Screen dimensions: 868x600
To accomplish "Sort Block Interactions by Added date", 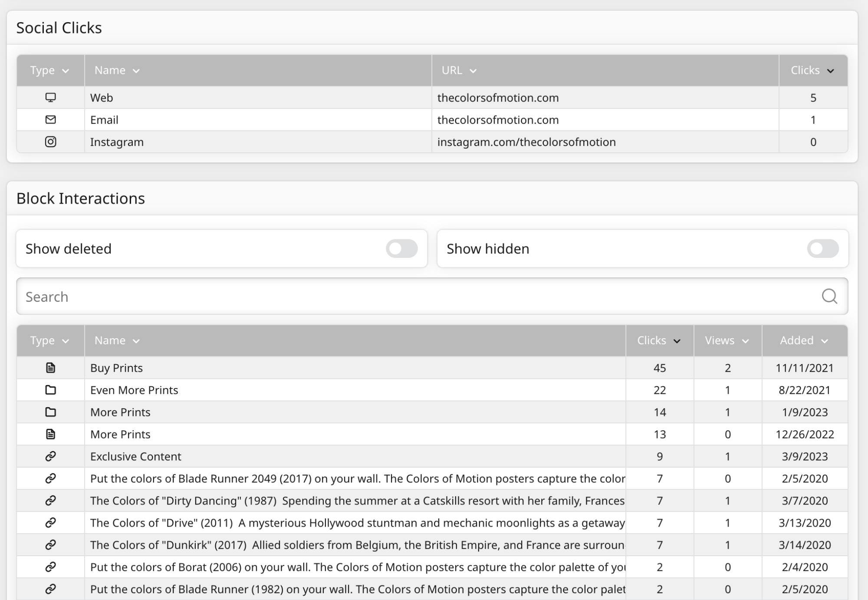I will [804, 340].
